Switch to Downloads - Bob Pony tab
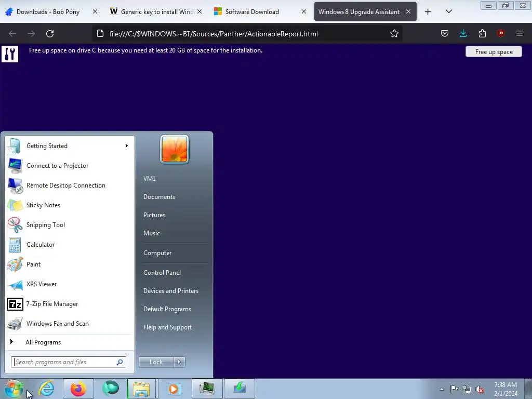Viewport: 532px width, 399px height. coord(51,12)
